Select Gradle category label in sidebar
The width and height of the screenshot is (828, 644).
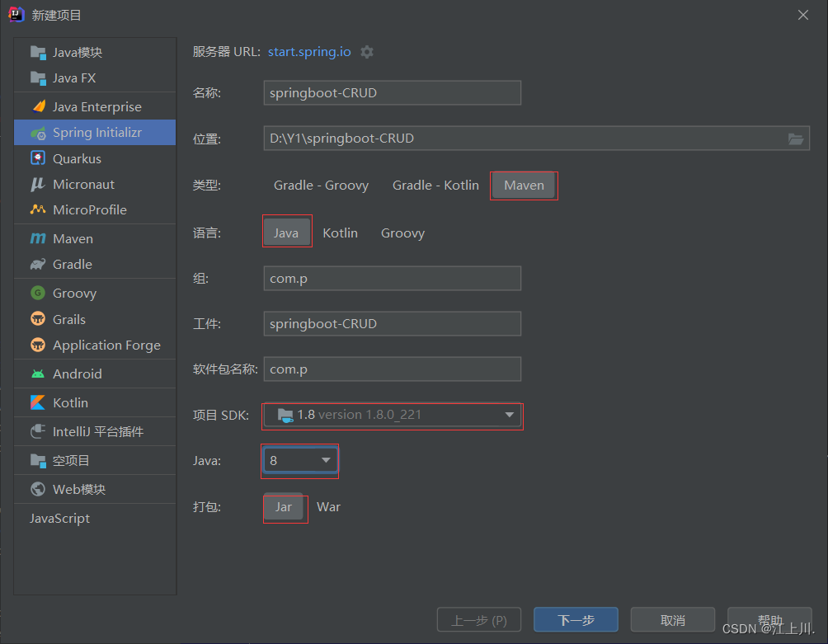tap(73, 264)
